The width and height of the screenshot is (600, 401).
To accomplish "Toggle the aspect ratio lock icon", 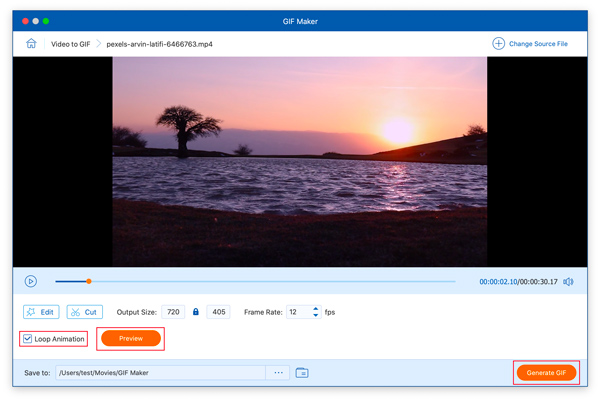I will (196, 311).
